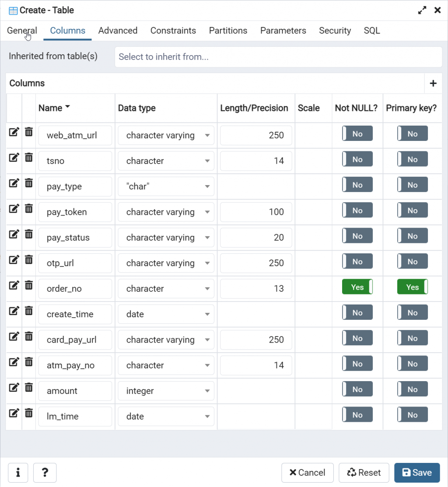
Task: Switch to the Constraints tab
Action: 173,31
